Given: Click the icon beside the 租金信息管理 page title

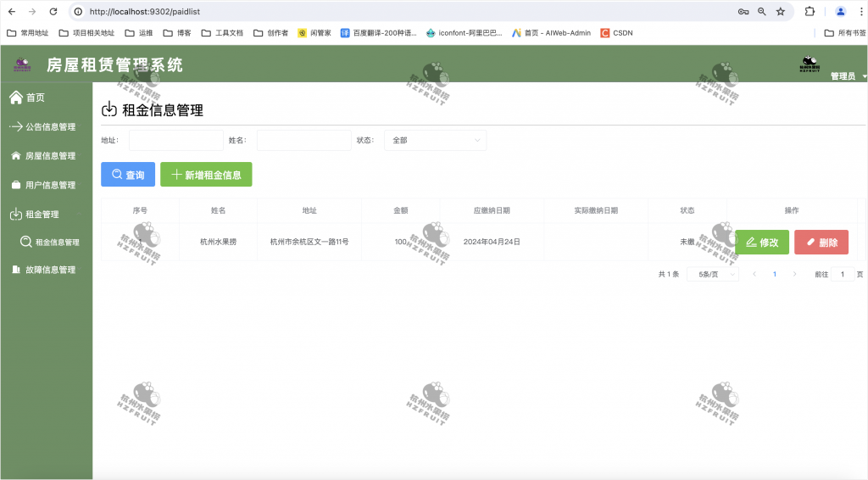Looking at the screenshot, I should click(x=109, y=109).
